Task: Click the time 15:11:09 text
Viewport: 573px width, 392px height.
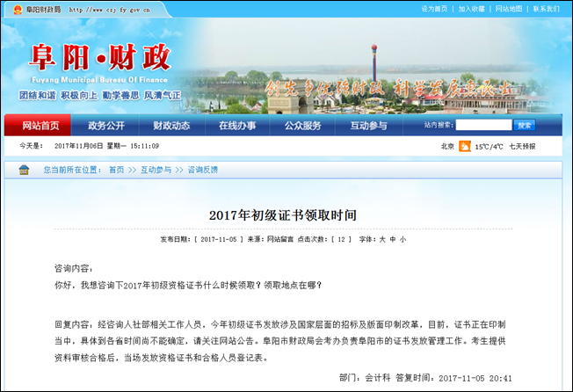Action: click(x=145, y=146)
